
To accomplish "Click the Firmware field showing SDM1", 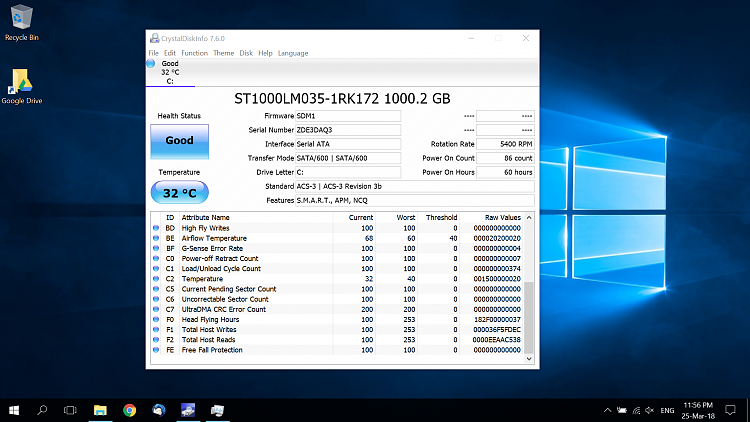I will coord(348,116).
